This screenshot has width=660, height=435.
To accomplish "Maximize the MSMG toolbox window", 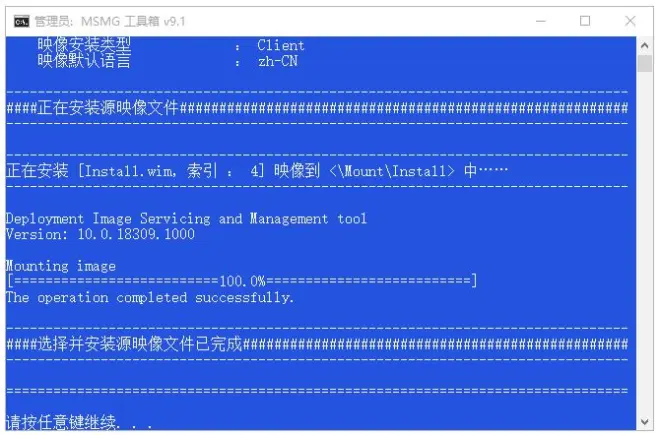I will click(585, 21).
